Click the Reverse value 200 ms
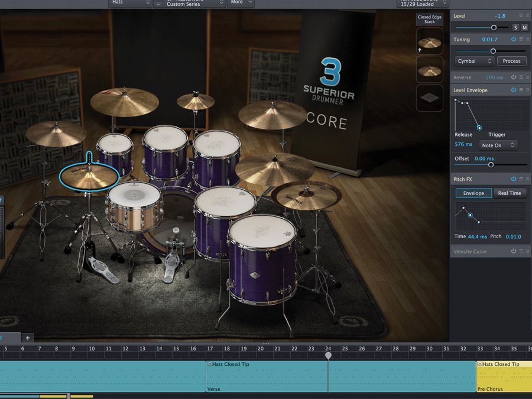This screenshot has height=399, width=532. [x=494, y=77]
